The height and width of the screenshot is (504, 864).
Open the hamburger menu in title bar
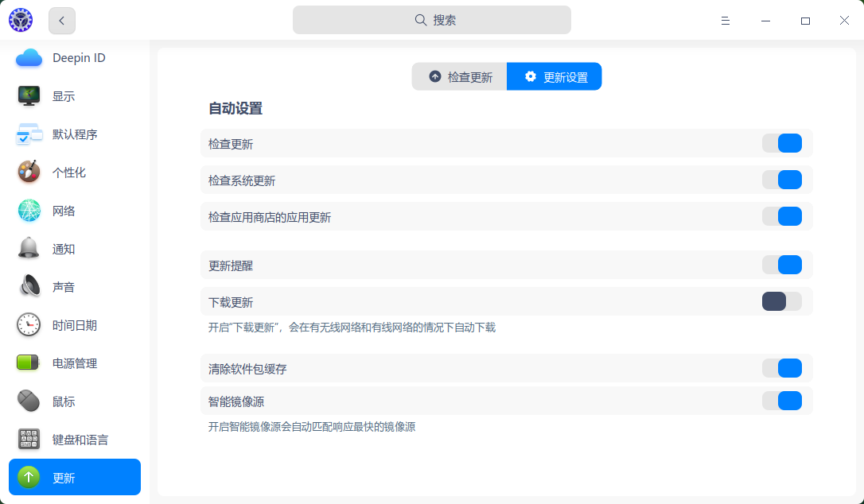point(725,21)
